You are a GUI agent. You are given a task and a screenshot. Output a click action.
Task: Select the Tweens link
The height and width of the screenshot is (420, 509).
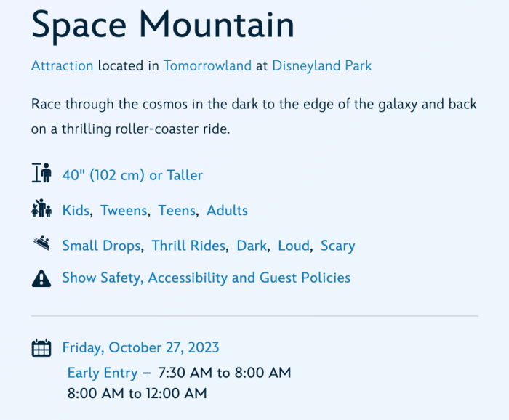124,211
